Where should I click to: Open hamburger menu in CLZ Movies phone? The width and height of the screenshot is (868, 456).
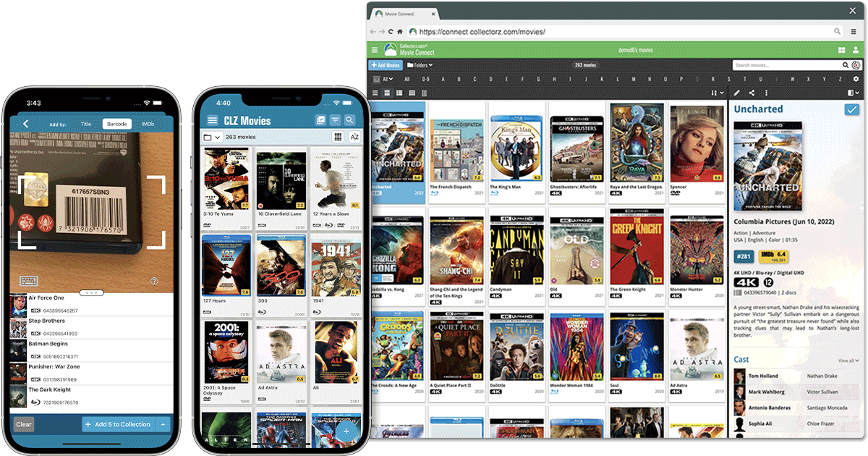pos(213,121)
